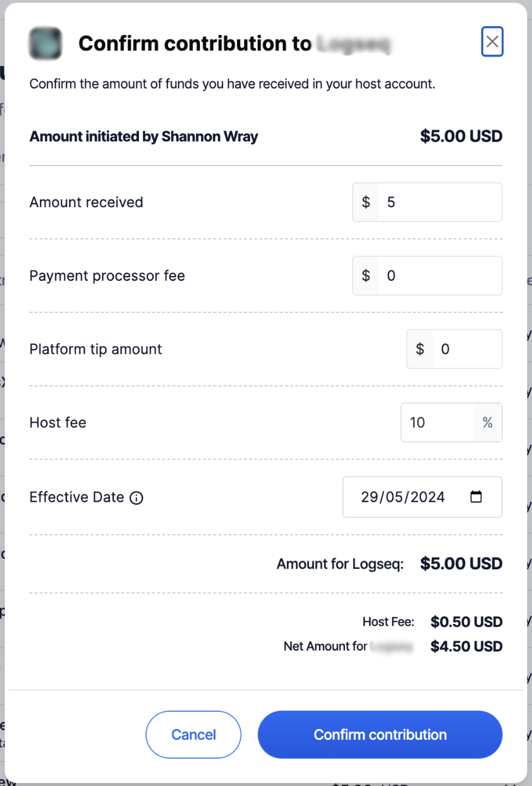532x786 pixels.
Task: Click the dollar sign beside Payment processor fee
Action: click(366, 276)
